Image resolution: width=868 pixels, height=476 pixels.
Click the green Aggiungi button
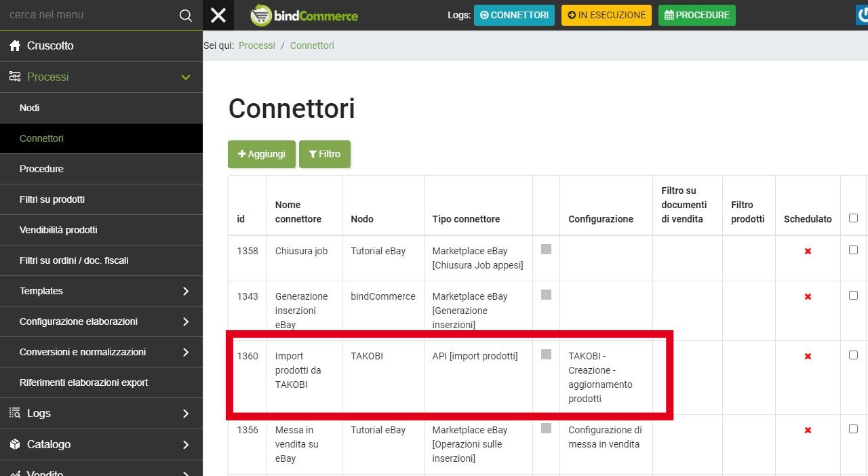coord(261,154)
